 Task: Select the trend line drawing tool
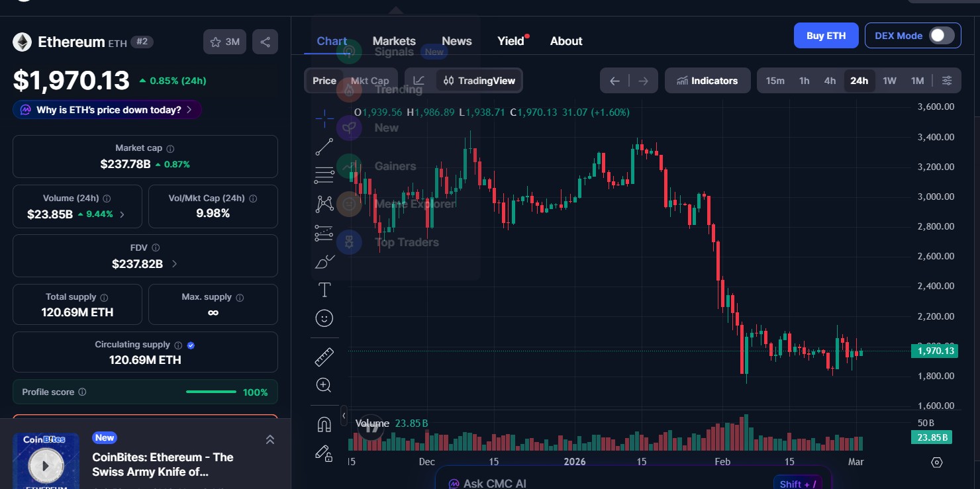[x=324, y=146]
